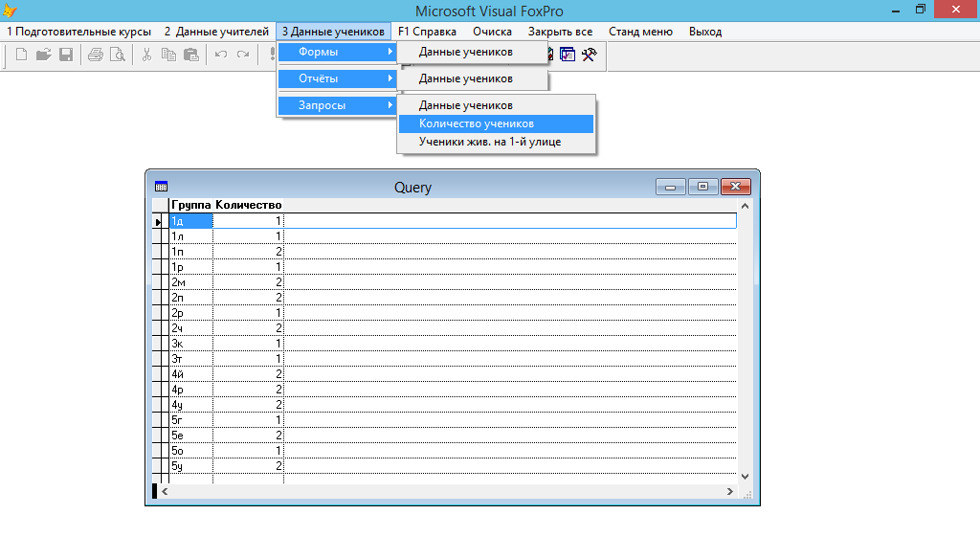The width and height of the screenshot is (980, 559).
Task: Select the '4р' group cell
Action: 191,390
